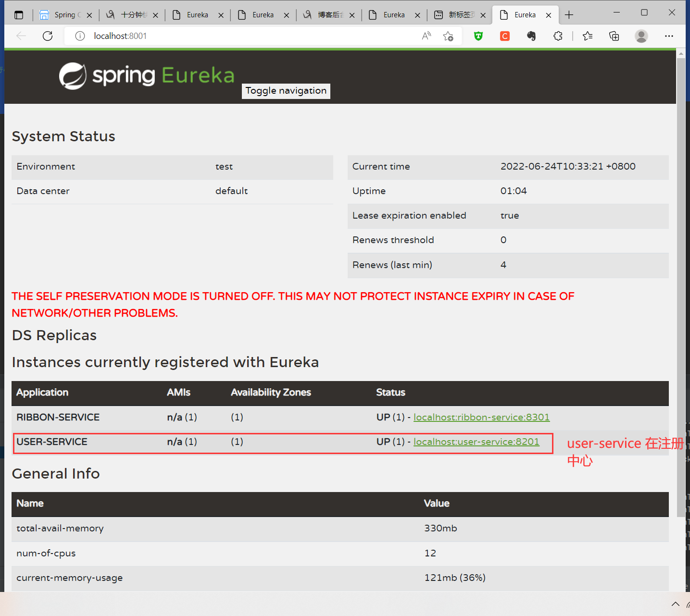
Task: Click the USER-SERVICE application name
Action: click(x=52, y=442)
